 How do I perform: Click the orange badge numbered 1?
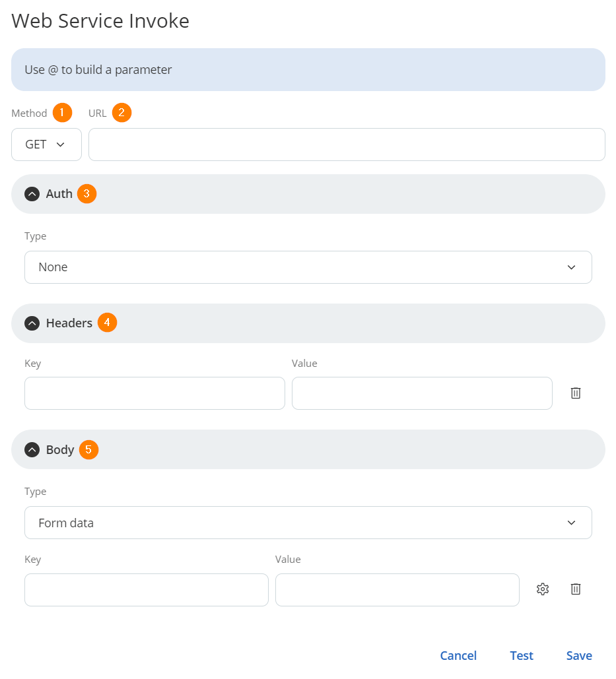pyautogui.click(x=62, y=113)
